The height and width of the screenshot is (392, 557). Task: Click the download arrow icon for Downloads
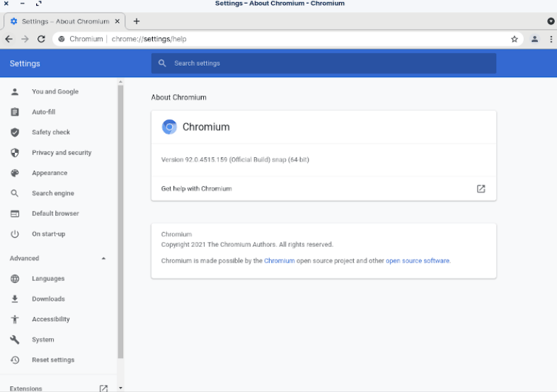15,299
